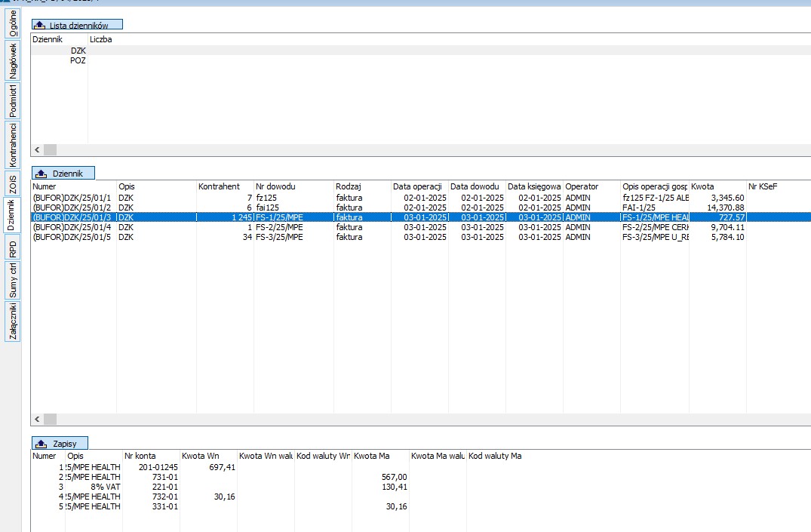Open the Podmiot1 side tab
This screenshot has width=811, height=532.
pyautogui.click(x=13, y=100)
